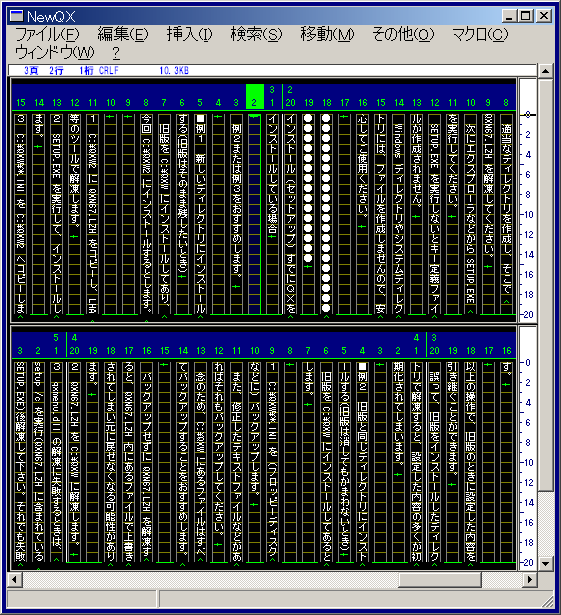Screen dimensions: 561x615
Task: Click the vertical scrollbar up arrow
Action: [545, 71]
